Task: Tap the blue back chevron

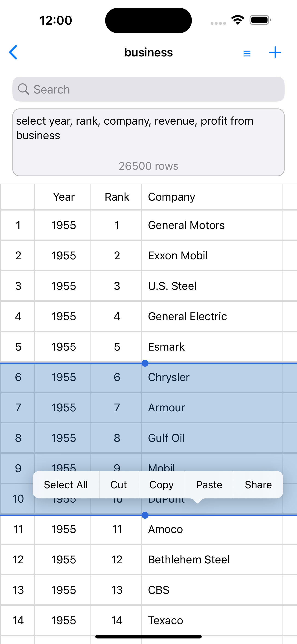Action: [x=13, y=52]
